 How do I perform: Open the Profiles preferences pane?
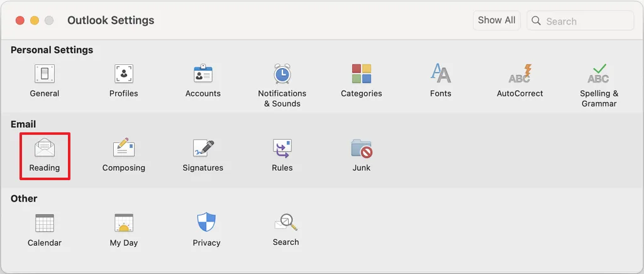[x=123, y=75]
